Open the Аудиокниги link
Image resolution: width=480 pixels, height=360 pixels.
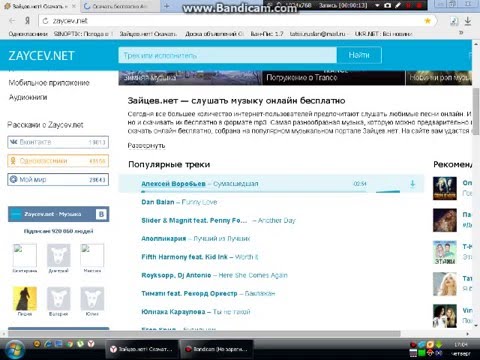pos(28,97)
